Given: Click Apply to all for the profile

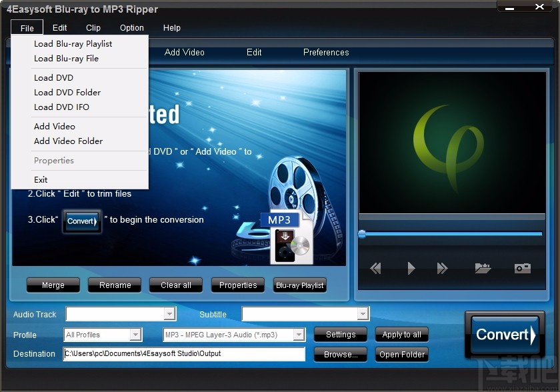Looking at the screenshot, I should pos(402,334).
